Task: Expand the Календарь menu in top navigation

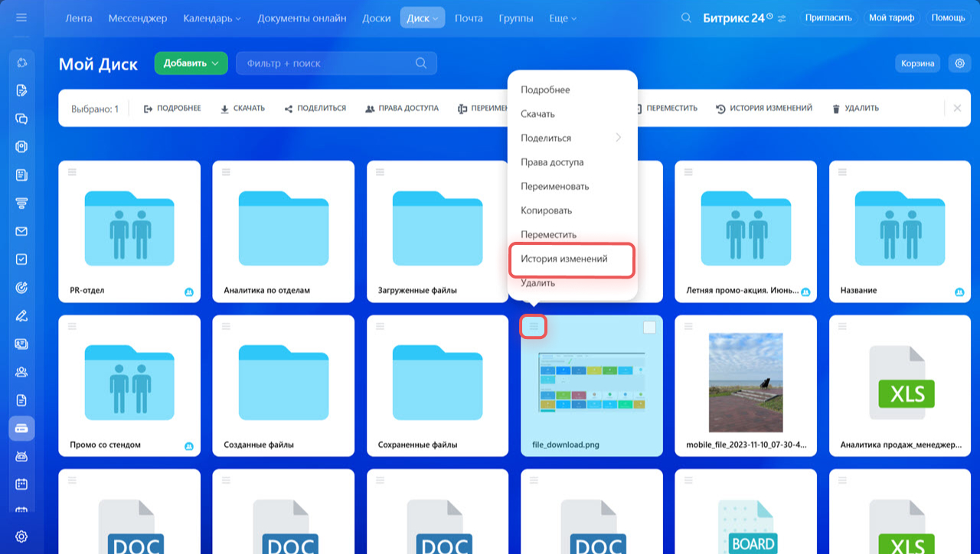Action: click(x=212, y=18)
